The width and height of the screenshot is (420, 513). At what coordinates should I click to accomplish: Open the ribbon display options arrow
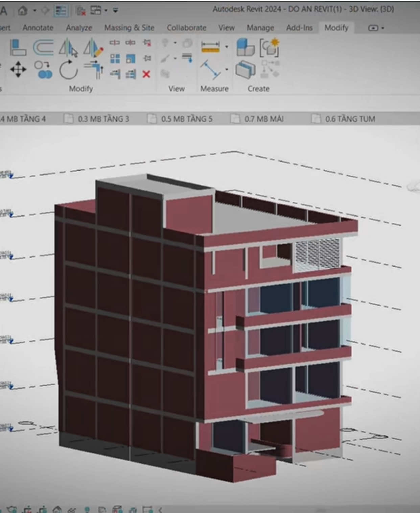[383, 28]
